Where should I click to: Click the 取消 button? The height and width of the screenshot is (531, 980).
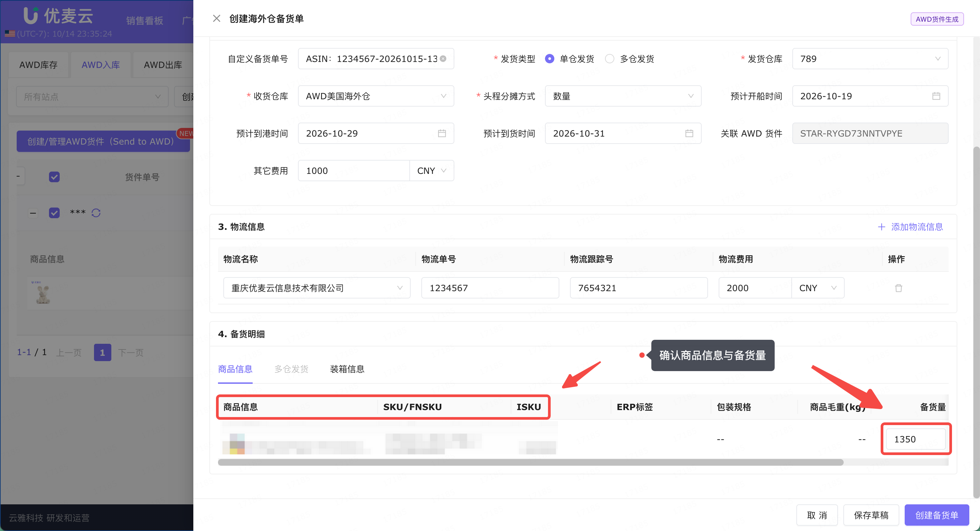(817, 515)
